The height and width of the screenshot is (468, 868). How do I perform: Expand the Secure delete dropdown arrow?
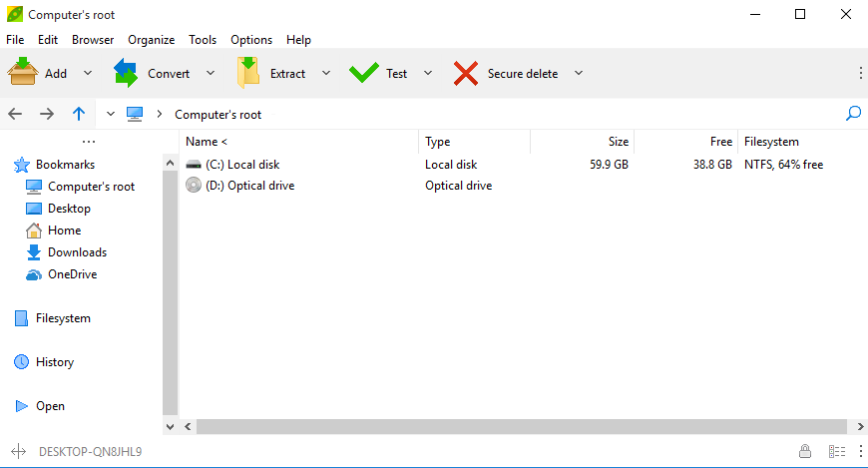pos(579,73)
